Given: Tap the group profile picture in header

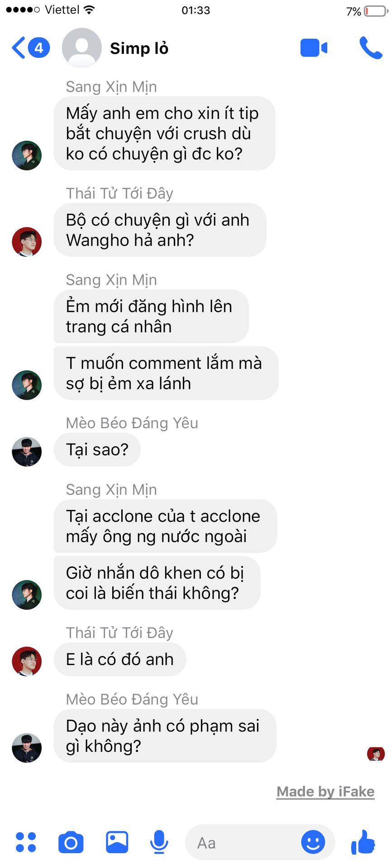Looking at the screenshot, I should tap(81, 48).
